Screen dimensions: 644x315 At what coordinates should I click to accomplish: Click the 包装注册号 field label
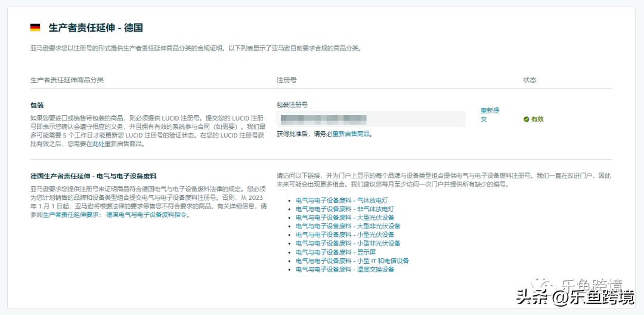tap(292, 105)
